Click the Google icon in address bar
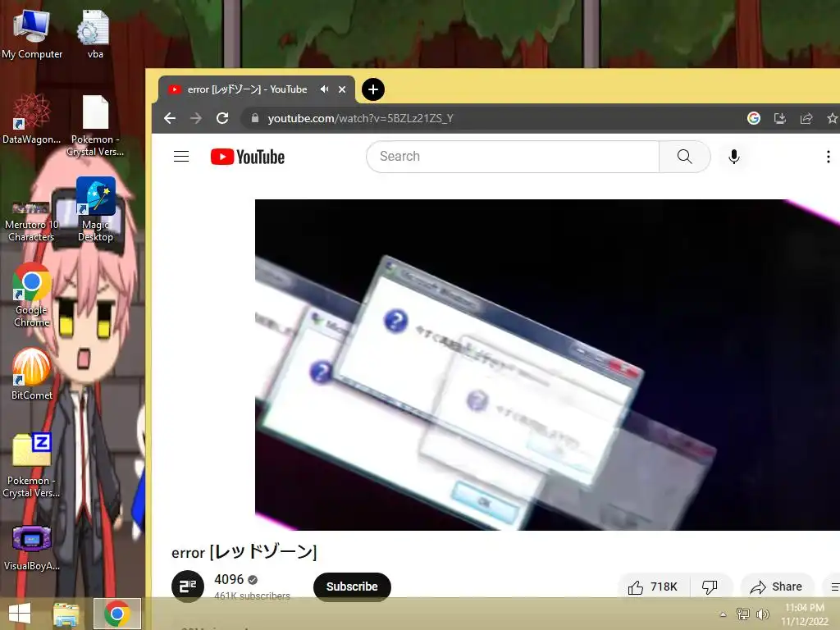The height and width of the screenshot is (630, 840). tap(754, 118)
